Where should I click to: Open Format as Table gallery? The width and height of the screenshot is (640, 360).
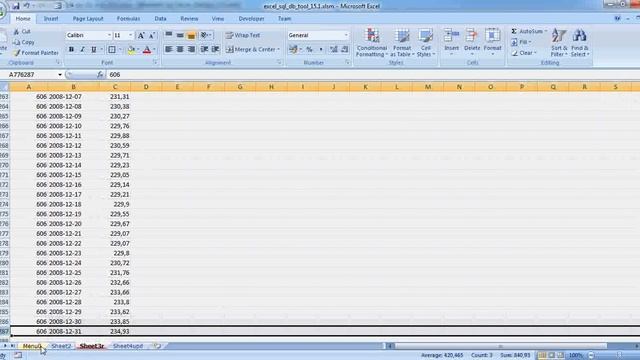point(402,43)
